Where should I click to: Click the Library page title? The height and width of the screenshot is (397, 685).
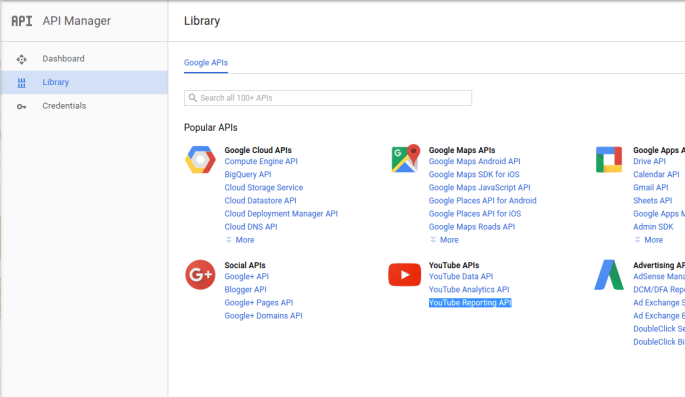tap(202, 21)
